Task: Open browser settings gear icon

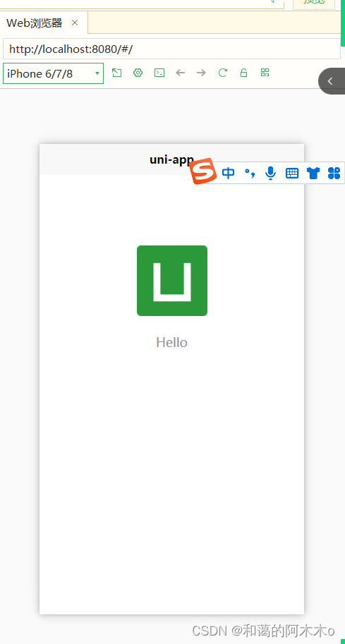Action: click(x=138, y=73)
